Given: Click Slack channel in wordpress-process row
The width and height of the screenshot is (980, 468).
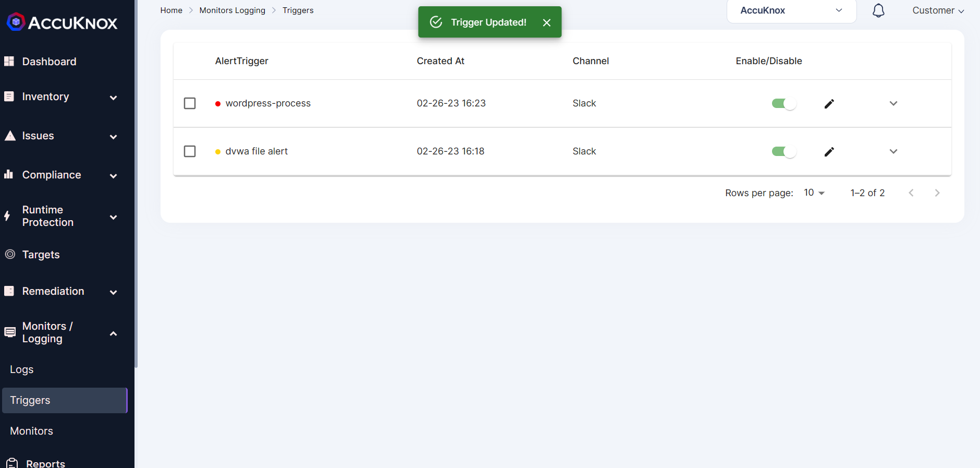Looking at the screenshot, I should (584, 103).
